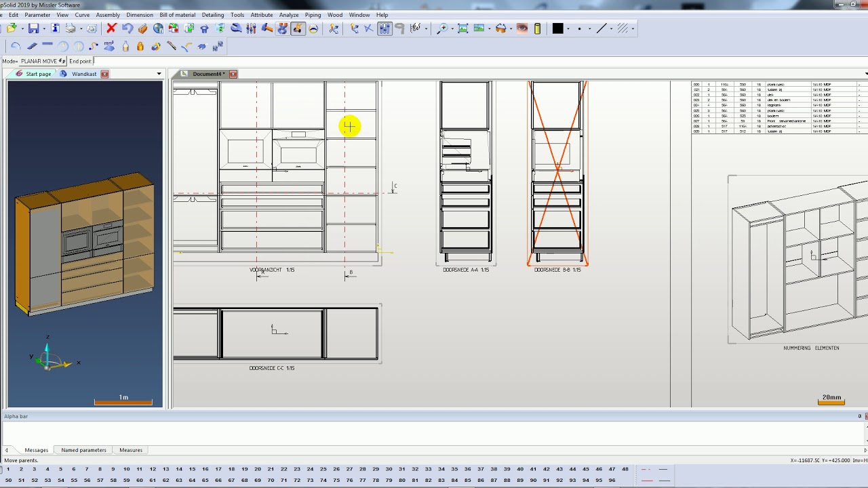The height and width of the screenshot is (488, 868).
Task: Click the Print icon
Action: 70,28
